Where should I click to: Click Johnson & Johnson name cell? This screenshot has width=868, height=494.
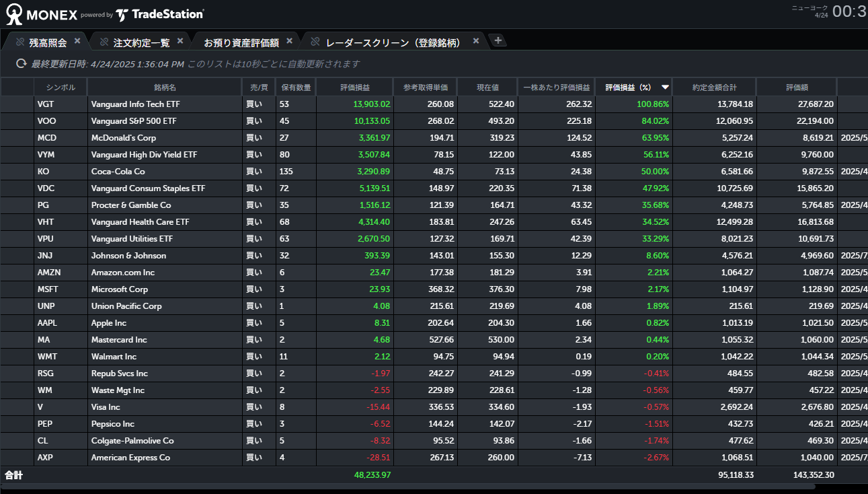165,256
